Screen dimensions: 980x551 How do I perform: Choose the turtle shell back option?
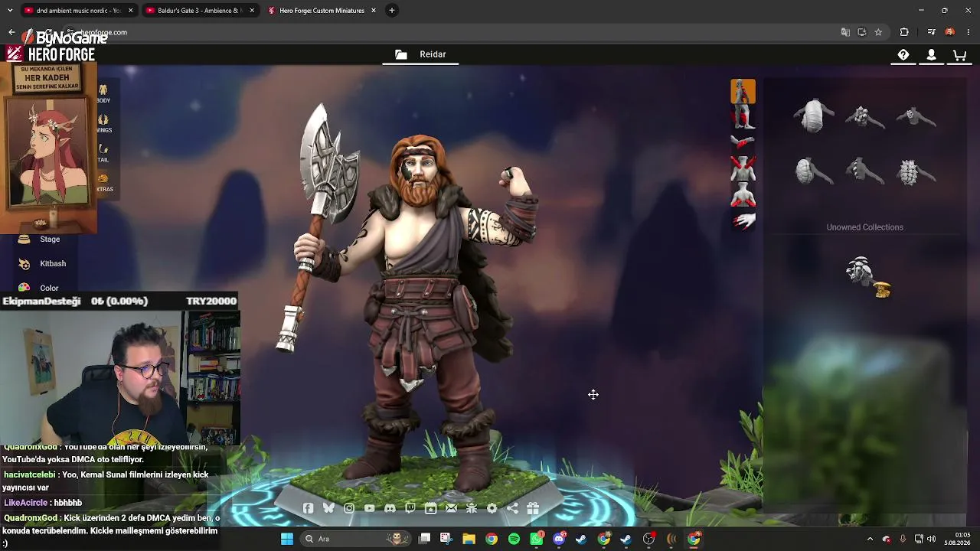[x=813, y=171]
